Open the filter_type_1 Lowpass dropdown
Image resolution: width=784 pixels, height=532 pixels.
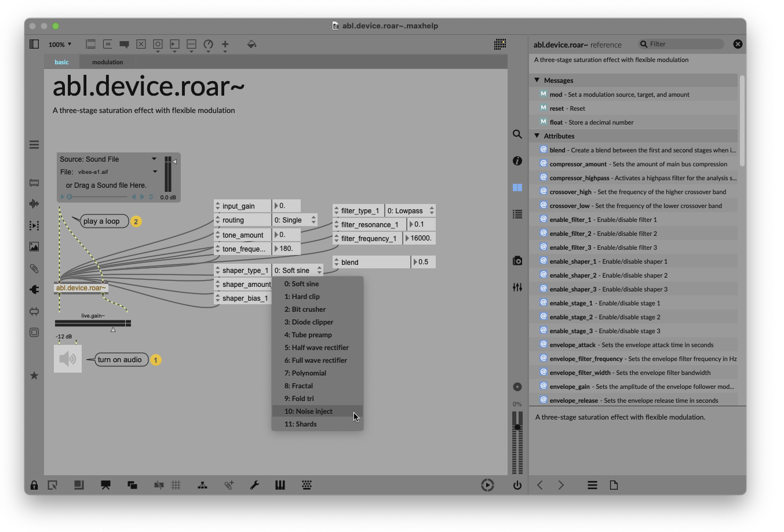tap(410, 211)
